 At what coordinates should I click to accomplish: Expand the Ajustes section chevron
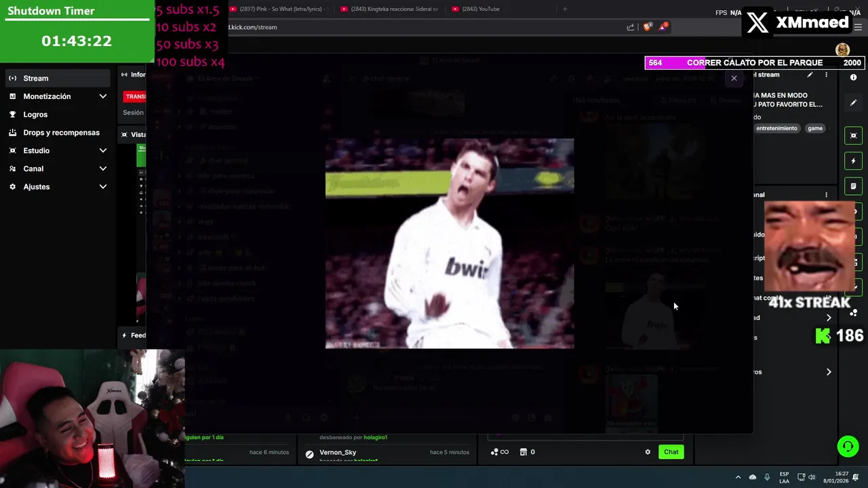point(103,186)
